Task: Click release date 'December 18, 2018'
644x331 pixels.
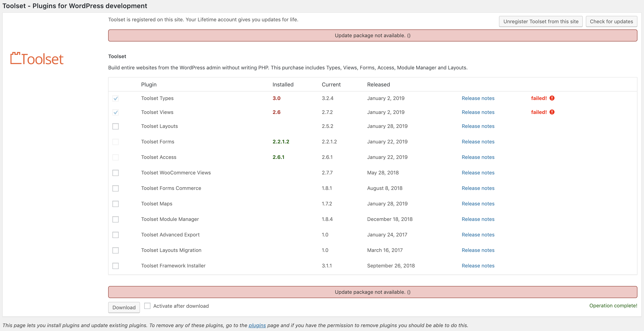Action: (390, 219)
